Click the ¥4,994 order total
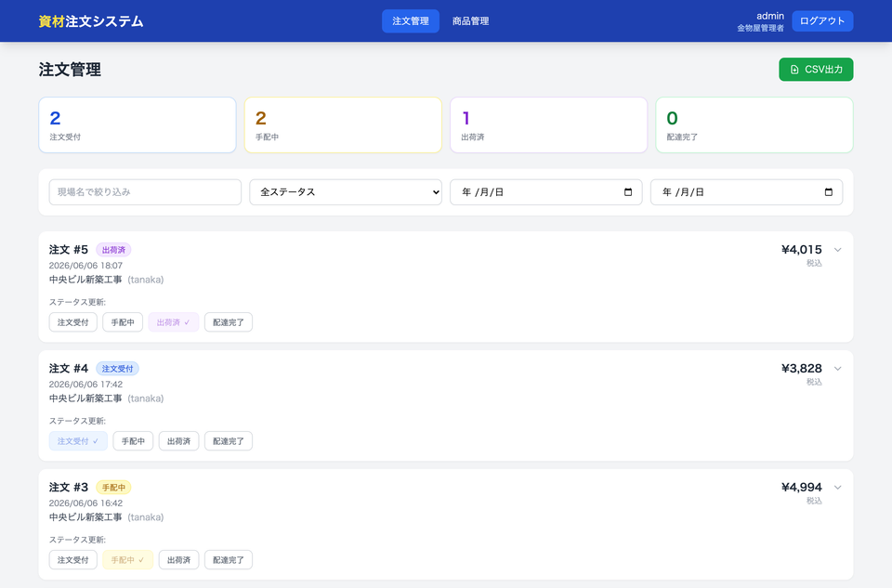The height and width of the screenshot is (588, 892). coord(802,488)
